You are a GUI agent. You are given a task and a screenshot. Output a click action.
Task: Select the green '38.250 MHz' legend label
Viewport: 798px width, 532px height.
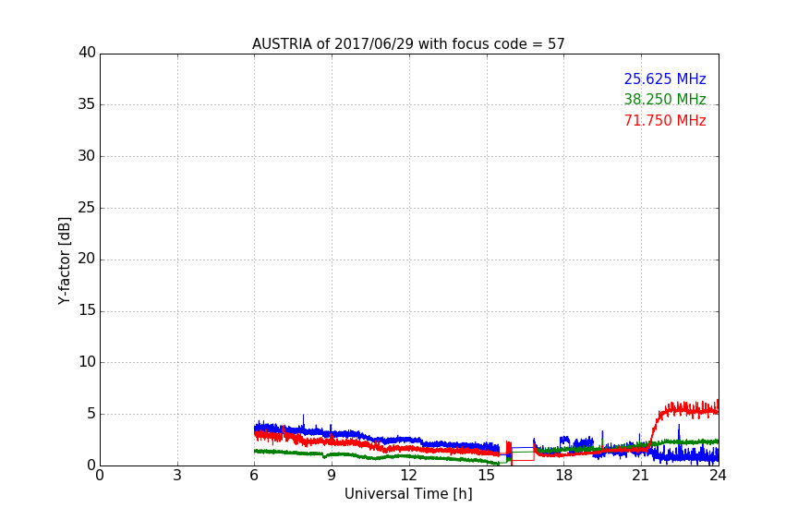pos(665,99)
